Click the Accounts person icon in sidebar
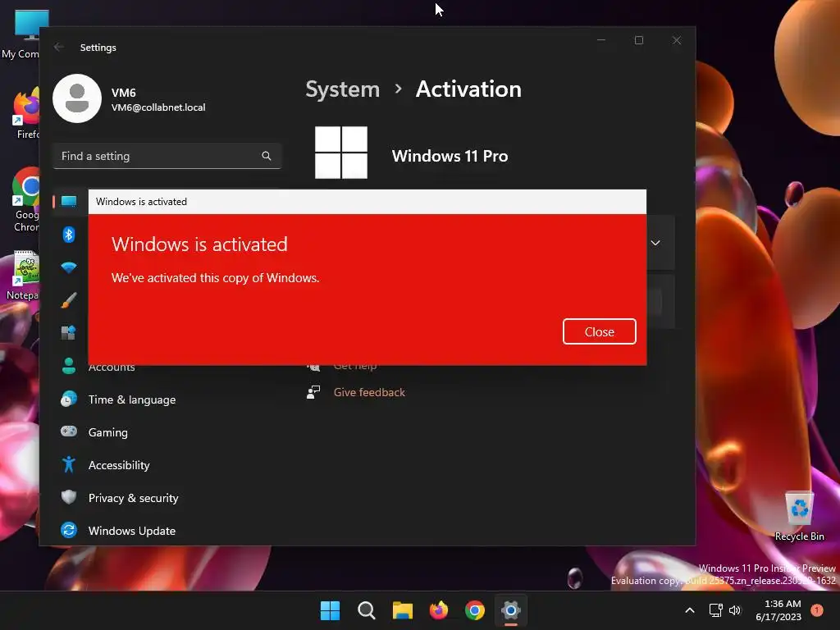This screenshot has height=630, width=840. 69,366
